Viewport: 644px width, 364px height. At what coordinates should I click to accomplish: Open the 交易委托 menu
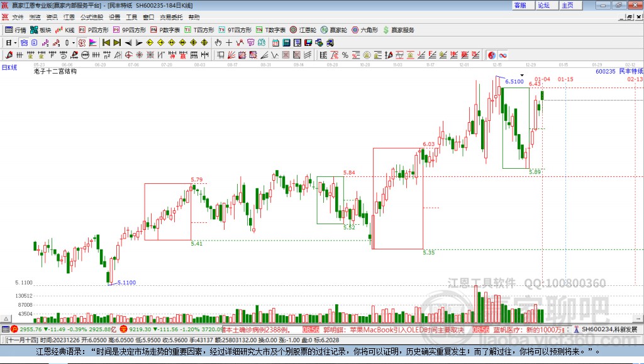[x=171, y=17]
